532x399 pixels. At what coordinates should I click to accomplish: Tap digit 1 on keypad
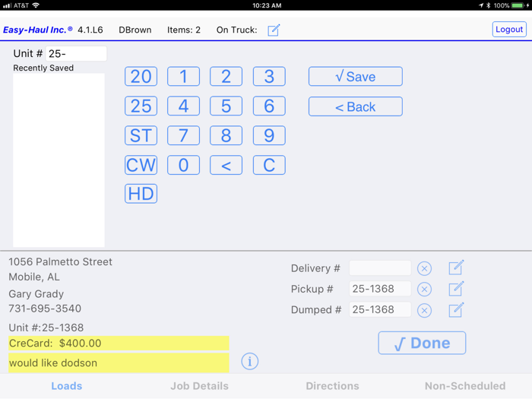[x=184, y=76]
